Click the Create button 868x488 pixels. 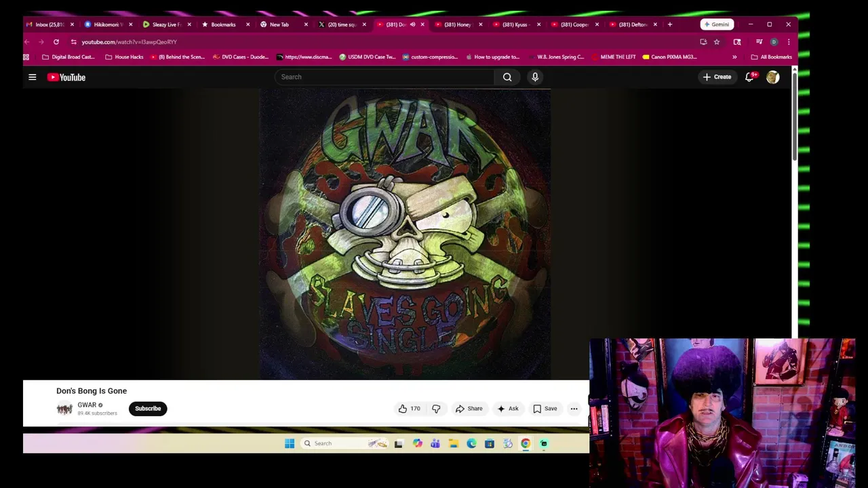[x=717, y=77]
